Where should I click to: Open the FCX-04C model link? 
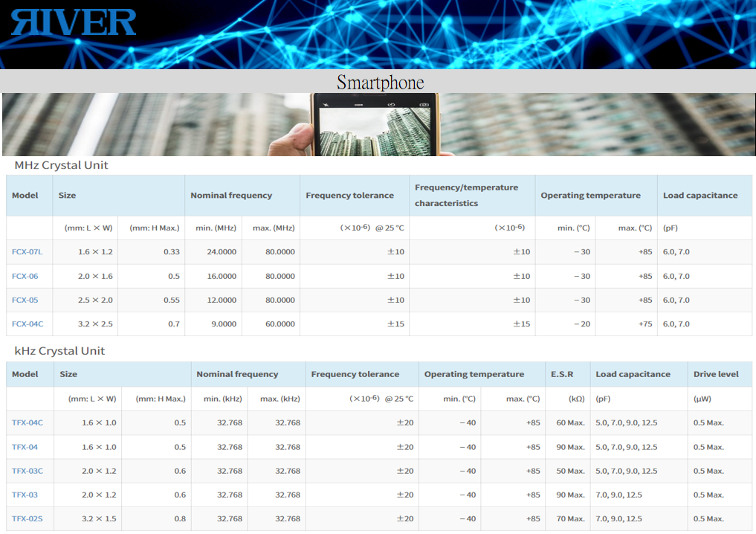point(28,324)
